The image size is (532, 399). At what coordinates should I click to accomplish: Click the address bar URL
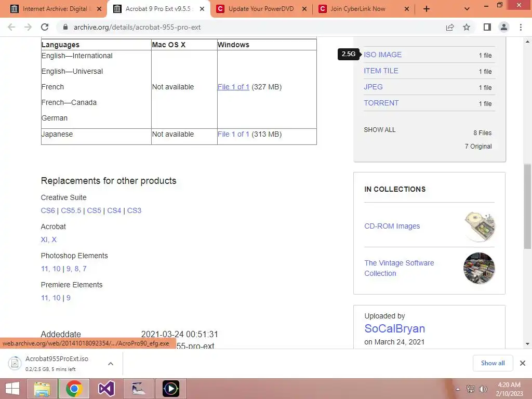pos(137,27)
